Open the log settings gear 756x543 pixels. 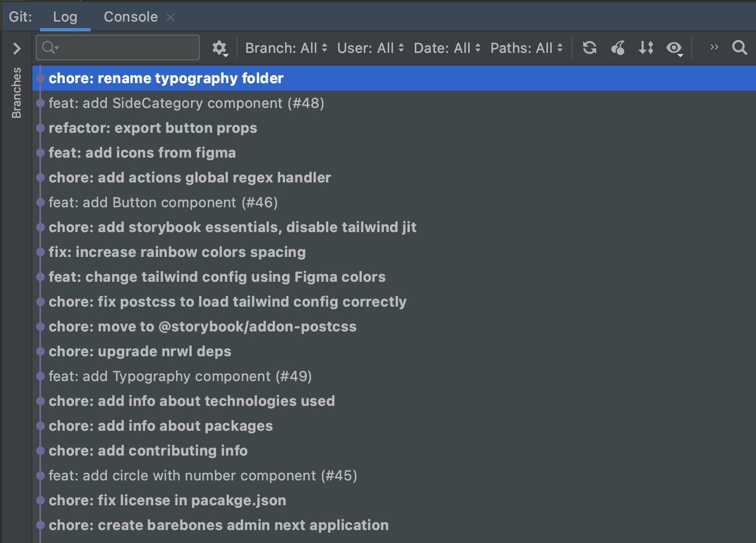pyautogui.click(x=220, y=47)
